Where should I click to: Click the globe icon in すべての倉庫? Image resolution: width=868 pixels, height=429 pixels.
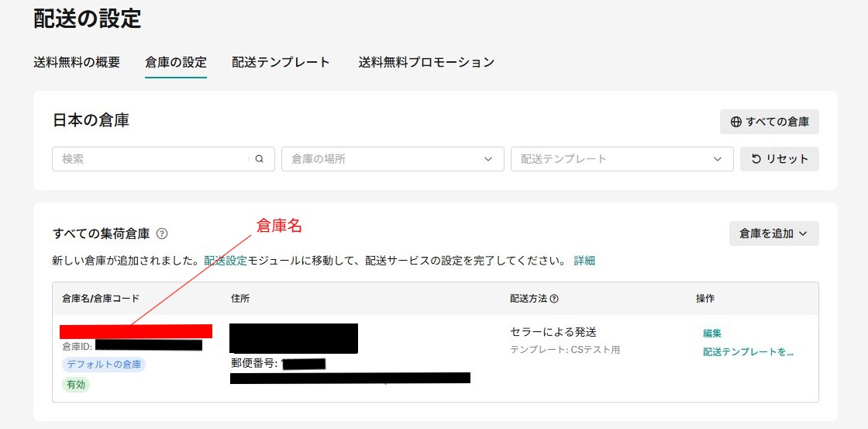click(735, 122)
